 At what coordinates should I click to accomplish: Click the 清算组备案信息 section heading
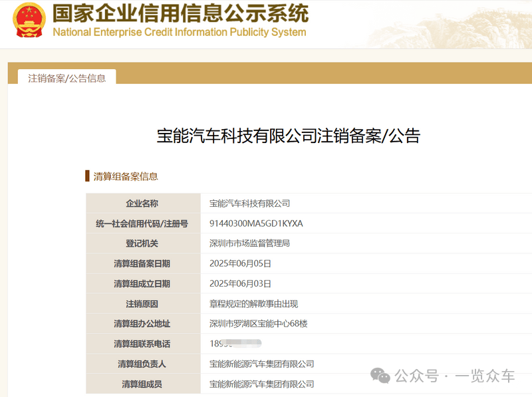coord(126,176)
